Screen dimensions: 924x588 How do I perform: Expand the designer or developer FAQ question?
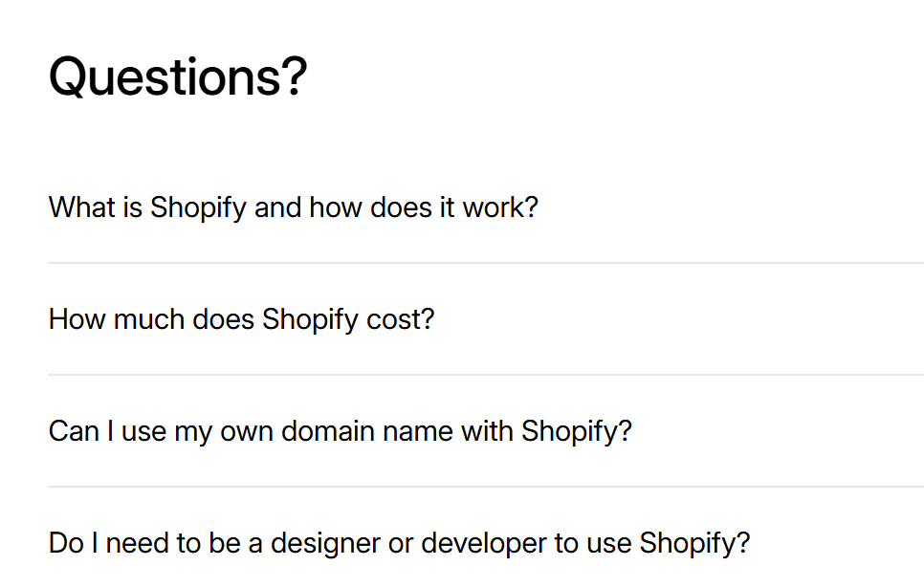(399, 543)
